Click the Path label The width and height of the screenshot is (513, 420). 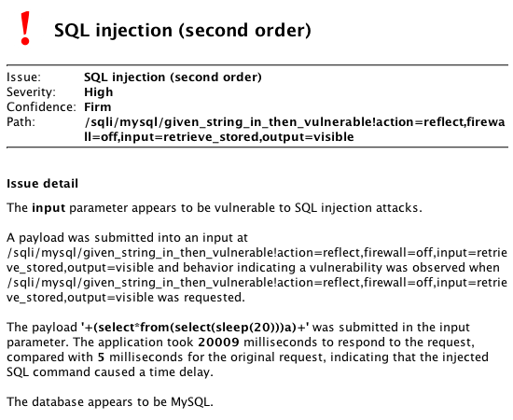pyautogui.click(x=21, y=122)
